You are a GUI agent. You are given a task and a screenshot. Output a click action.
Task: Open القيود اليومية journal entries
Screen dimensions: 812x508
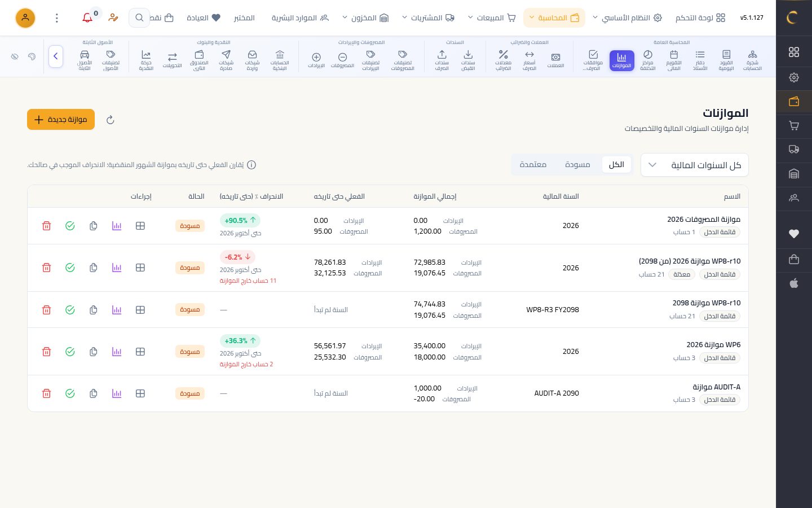click(726, 60)
